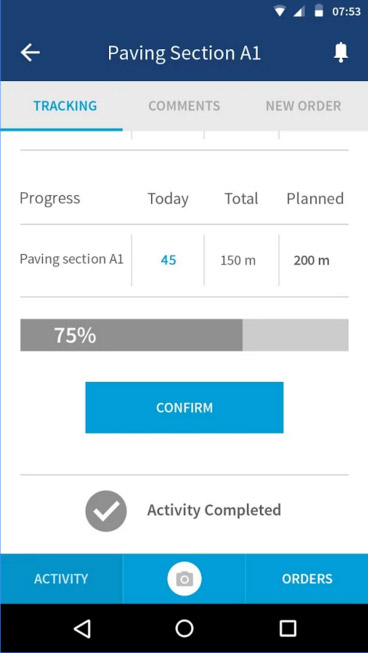Tap the camera icon

184,579
